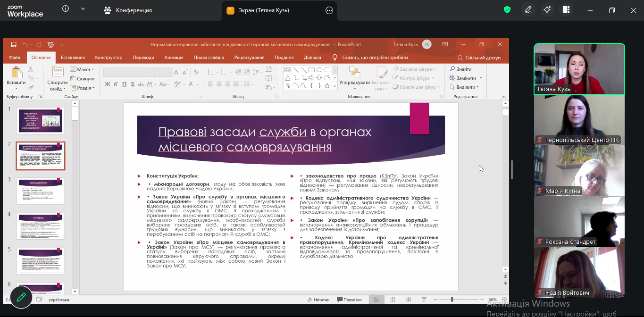Switch to the Анімація ribbon tab

[x=174, y=58]
